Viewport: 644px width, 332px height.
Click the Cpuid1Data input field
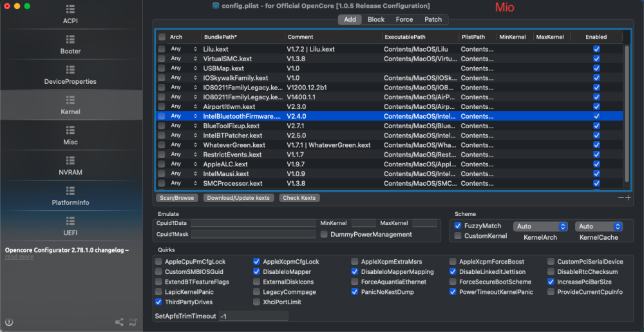coord(253,223)
